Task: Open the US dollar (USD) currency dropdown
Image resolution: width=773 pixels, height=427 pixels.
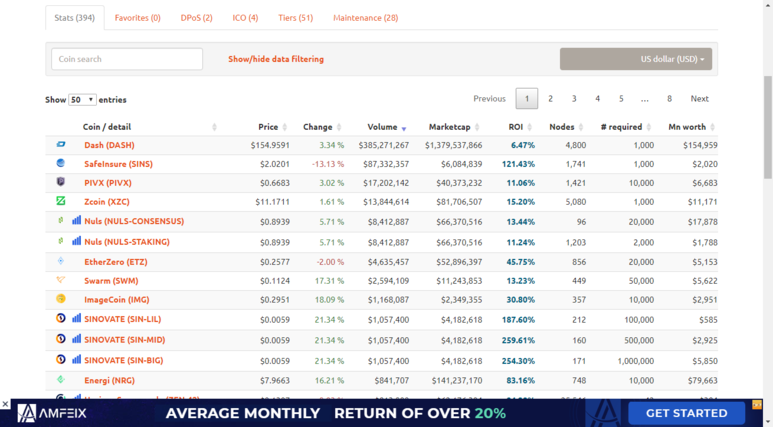Action: 635,59
